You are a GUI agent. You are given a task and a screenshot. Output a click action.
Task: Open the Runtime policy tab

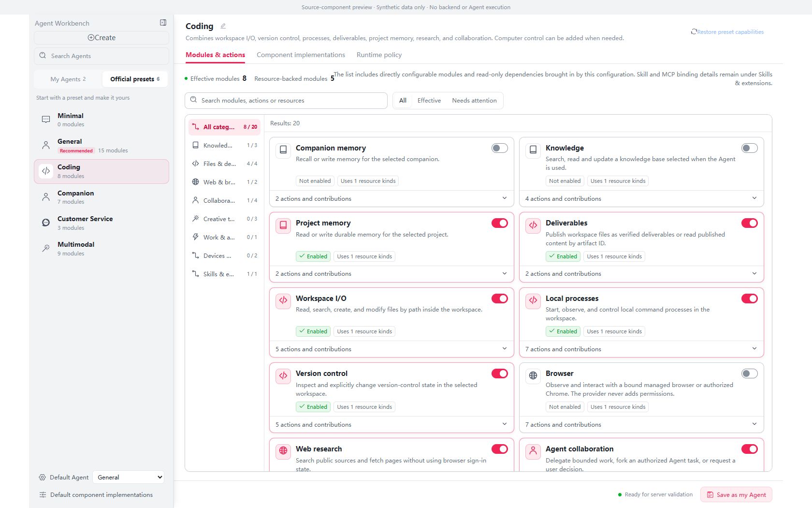coord(379,55)
